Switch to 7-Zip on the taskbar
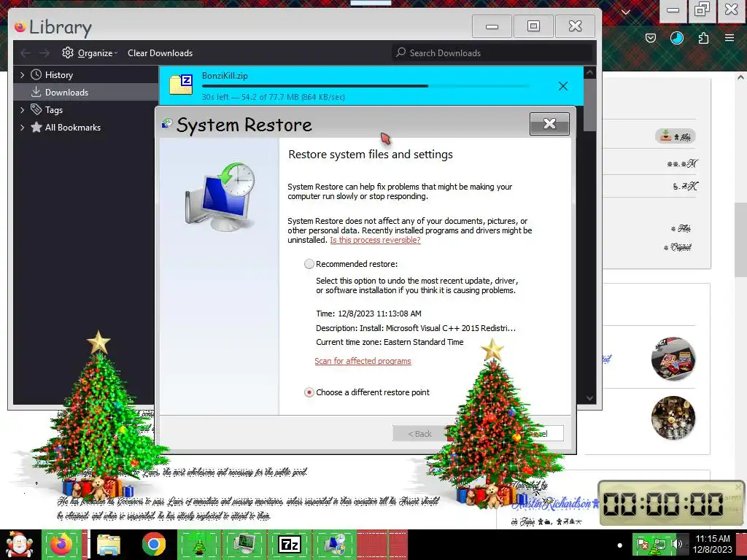 point(290,544)
